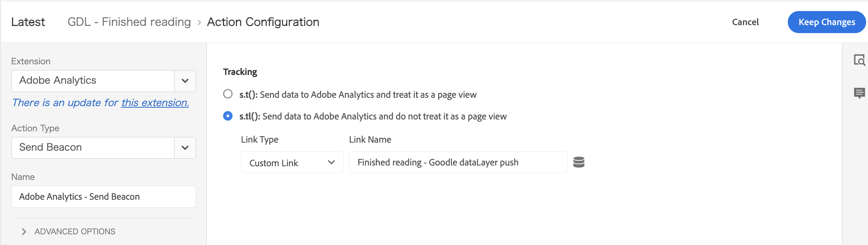This screenshot has width=868, height=245.
Task: Go to GDL - Finished reading breadcrumb
Action: (x=129, y=22)
